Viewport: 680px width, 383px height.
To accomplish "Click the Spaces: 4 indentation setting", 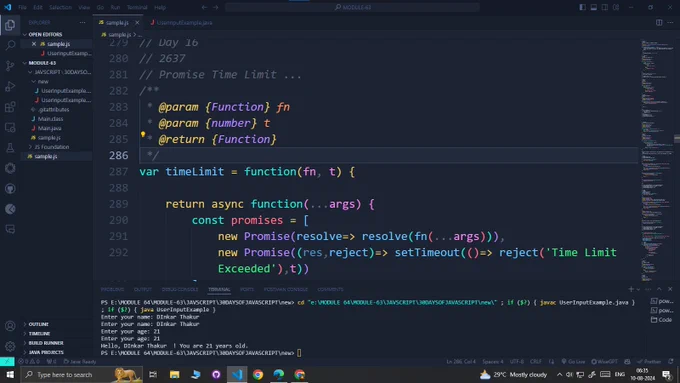I will 493,361.
